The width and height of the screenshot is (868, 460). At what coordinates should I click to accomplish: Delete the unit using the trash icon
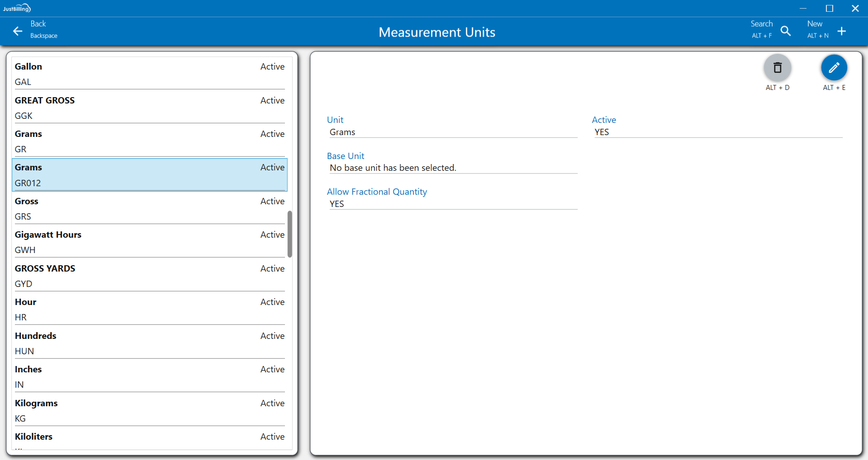777,68
